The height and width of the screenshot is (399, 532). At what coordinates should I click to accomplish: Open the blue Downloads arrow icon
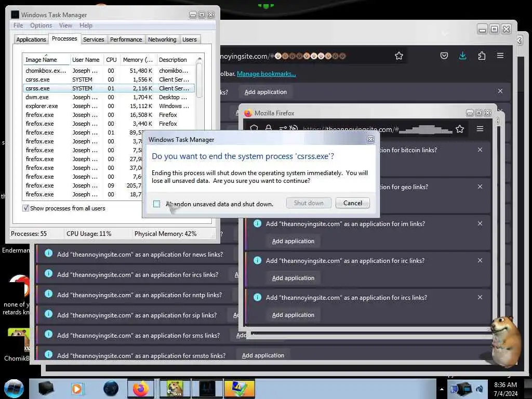[x=462, y=56]
